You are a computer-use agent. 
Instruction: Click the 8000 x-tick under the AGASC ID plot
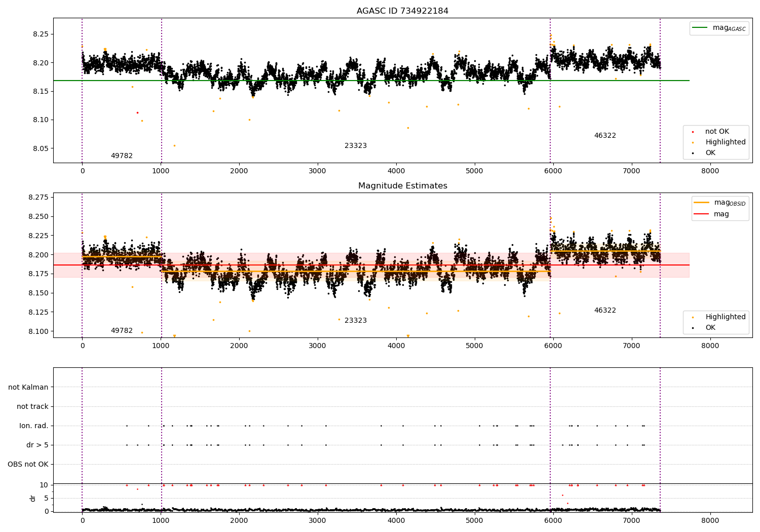710,171
